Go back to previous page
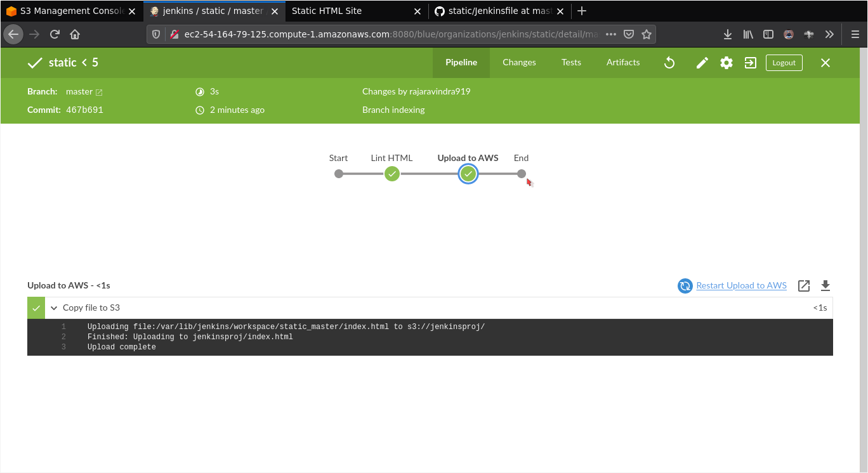 [x=13, y=34]
